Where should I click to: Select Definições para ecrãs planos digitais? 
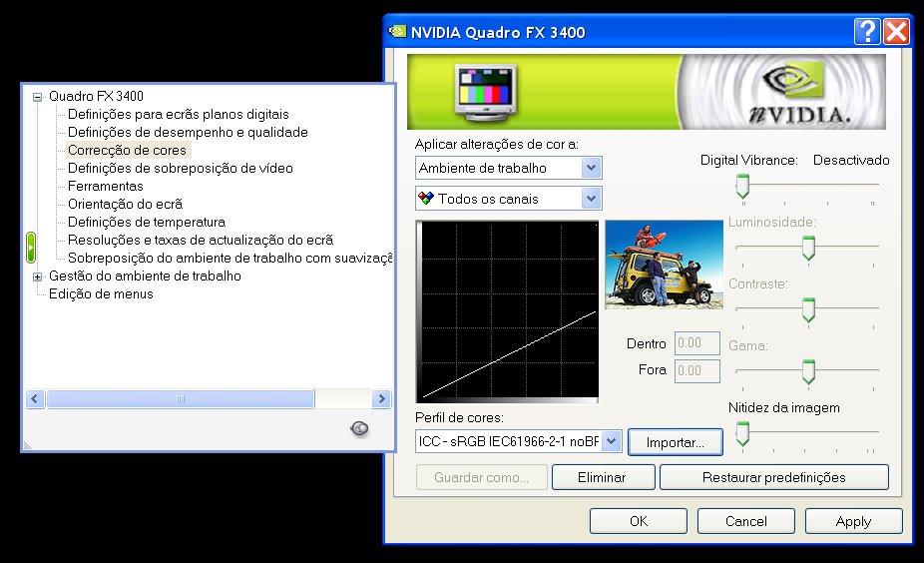pos(178,115)
